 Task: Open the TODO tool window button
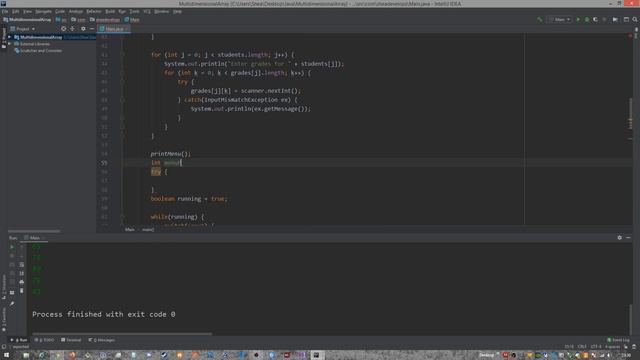(x=44, y=340)
